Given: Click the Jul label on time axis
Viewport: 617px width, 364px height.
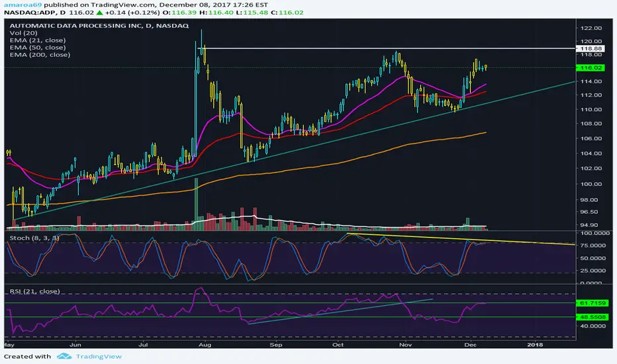Looking at the screenshot, I should [143, 345].
